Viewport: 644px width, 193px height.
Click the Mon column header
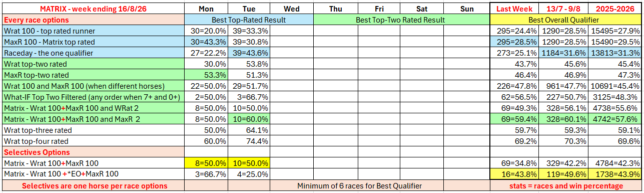point(206,9)
